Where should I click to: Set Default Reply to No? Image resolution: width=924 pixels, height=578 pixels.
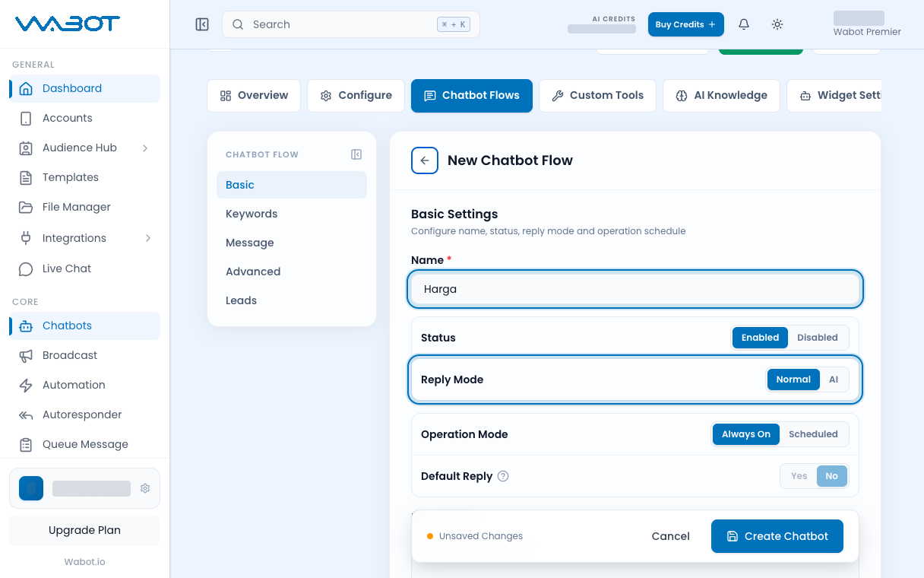click(x=832, y=476)
